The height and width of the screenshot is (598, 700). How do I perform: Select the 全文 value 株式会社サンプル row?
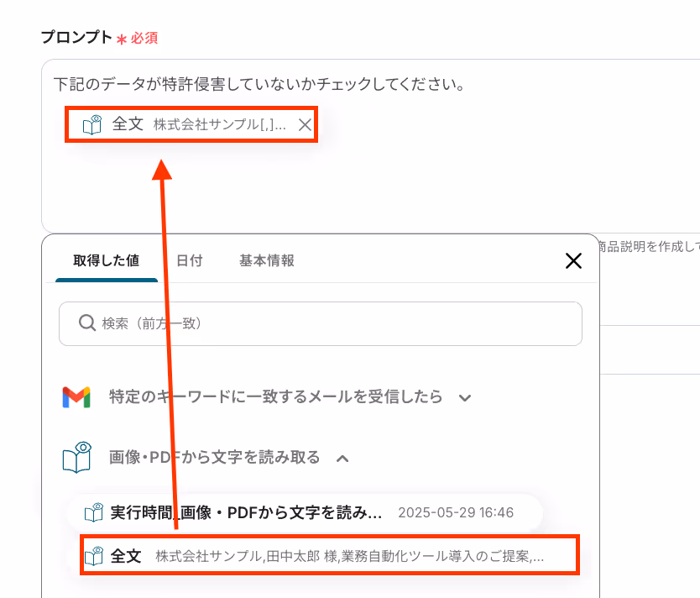point(330,555)
